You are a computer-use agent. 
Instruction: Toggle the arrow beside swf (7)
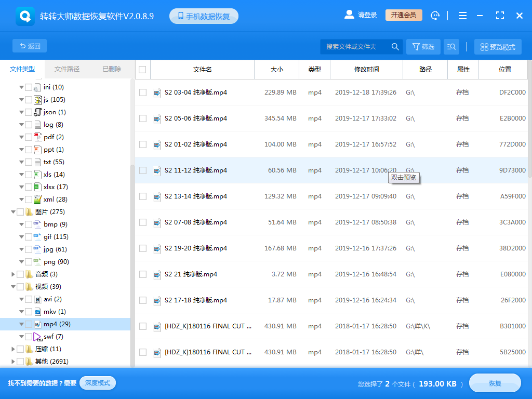click(x=21, y=337)
